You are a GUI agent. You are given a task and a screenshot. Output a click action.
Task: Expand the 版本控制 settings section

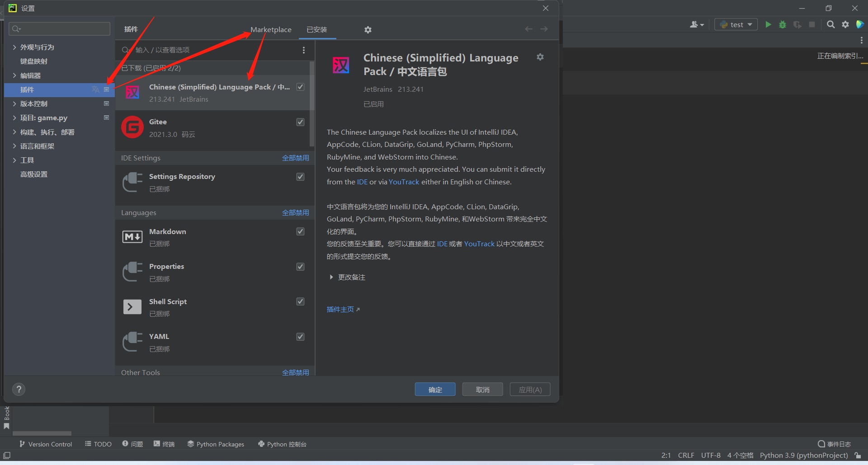14,103
